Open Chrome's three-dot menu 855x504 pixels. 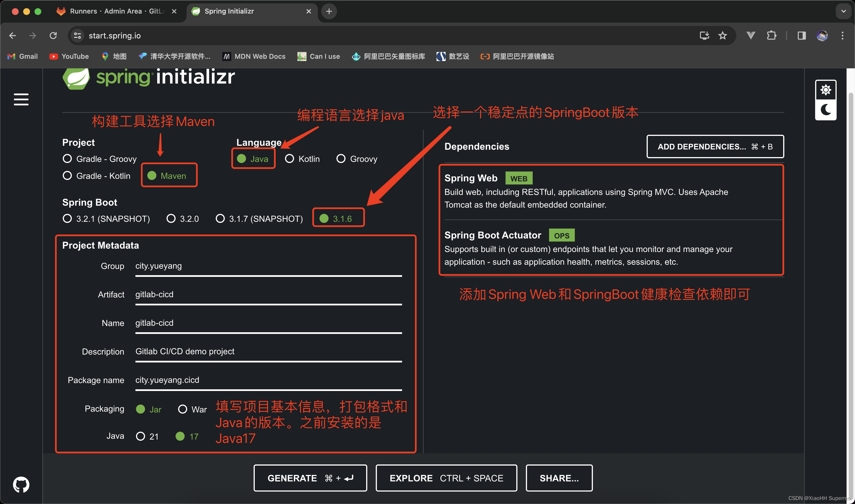coord(843,35)
